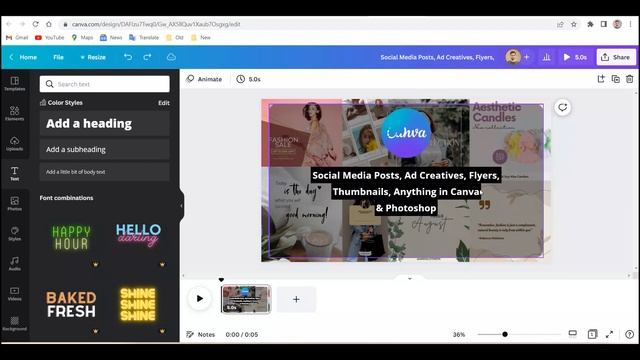Screen dimensions: 640x360
Task: Click Add a heading
Action: [x=105, y=123]
